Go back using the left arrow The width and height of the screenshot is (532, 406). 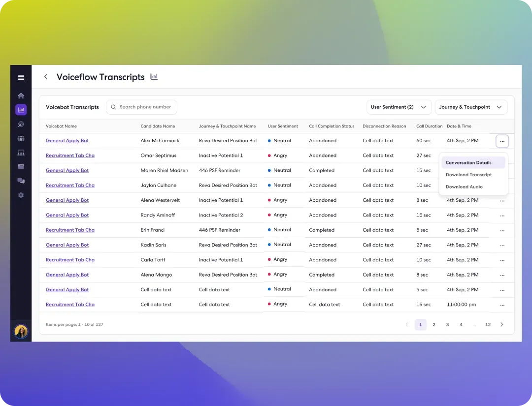pyautogui.click(x=46, y=77)
